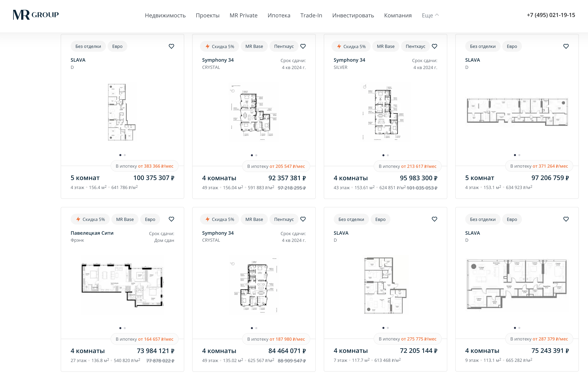Click Скидка 5% tag on Павелецкая Сити card
This screenshot has width=588, height=378.
coord(90,219)
